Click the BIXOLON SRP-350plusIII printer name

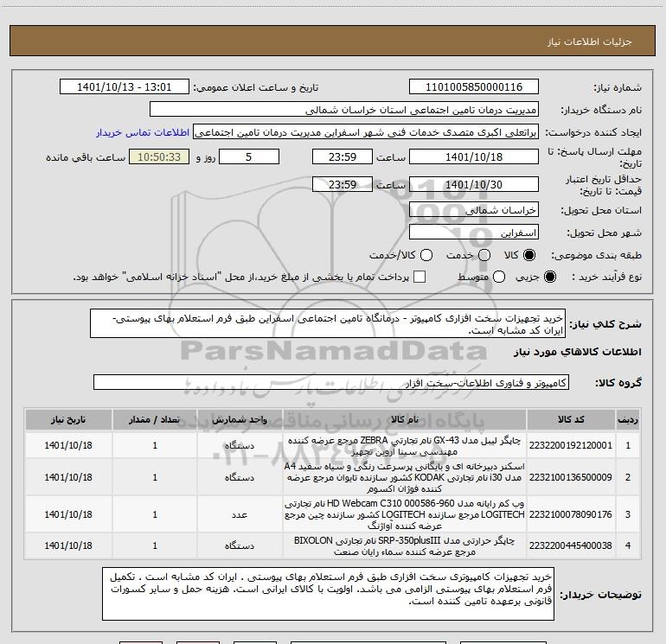405,546
